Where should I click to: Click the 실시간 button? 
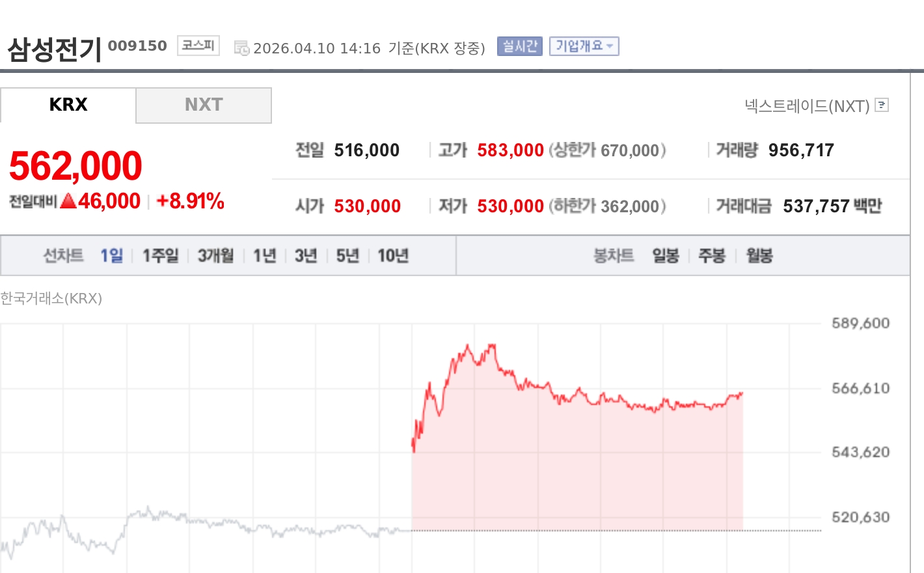pyautogui.click(x=519, y=46)
